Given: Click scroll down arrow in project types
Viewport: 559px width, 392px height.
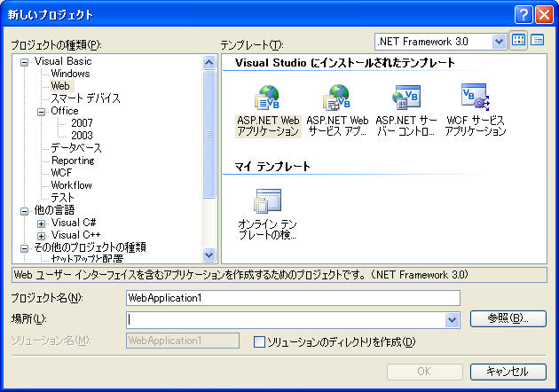Looking at the screenshot, I should click(209, 255).
